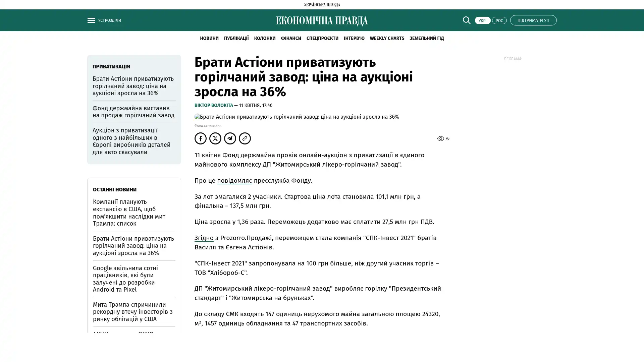Open УСІ РОЗДІЛИ menu label
This screenshot has height=362, width=644.
(x=110, y=20)
